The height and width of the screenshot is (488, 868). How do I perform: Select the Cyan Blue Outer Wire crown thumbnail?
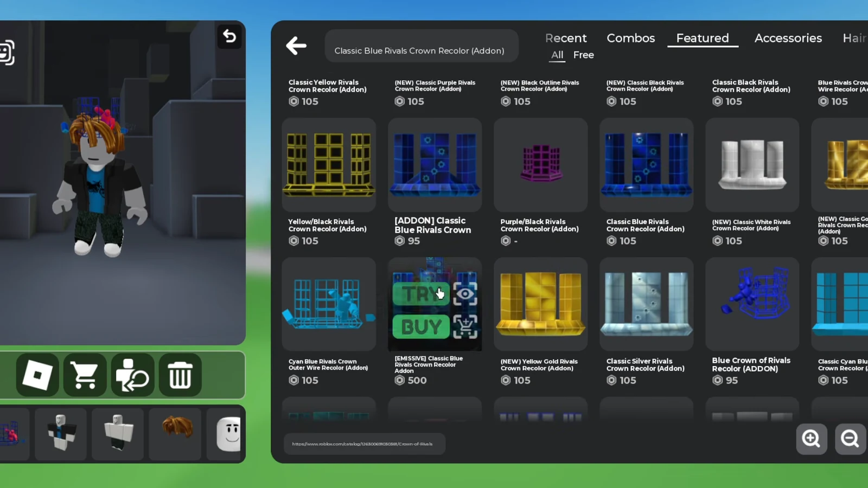point(329,304)
